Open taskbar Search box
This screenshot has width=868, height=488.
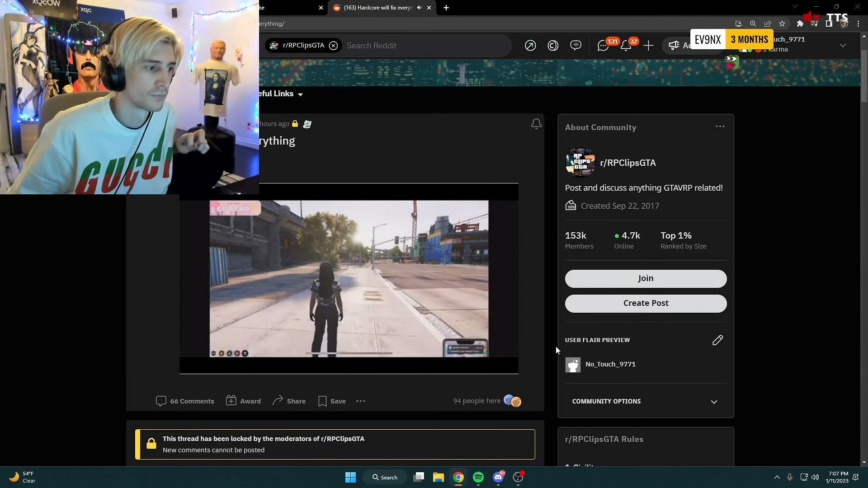click(x=385, y=477)
